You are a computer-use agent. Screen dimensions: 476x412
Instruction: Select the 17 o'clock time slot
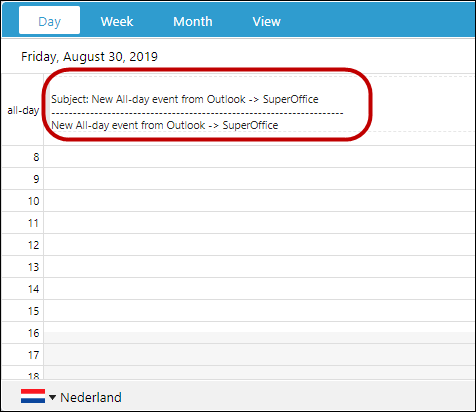[259, 355]
